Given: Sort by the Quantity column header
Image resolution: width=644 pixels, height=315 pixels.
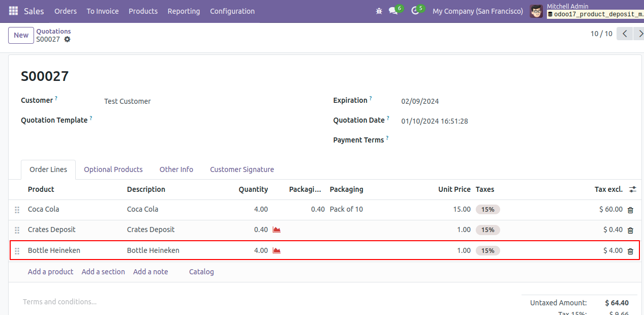Looking at the screenshot, I should tap(253, 189).
